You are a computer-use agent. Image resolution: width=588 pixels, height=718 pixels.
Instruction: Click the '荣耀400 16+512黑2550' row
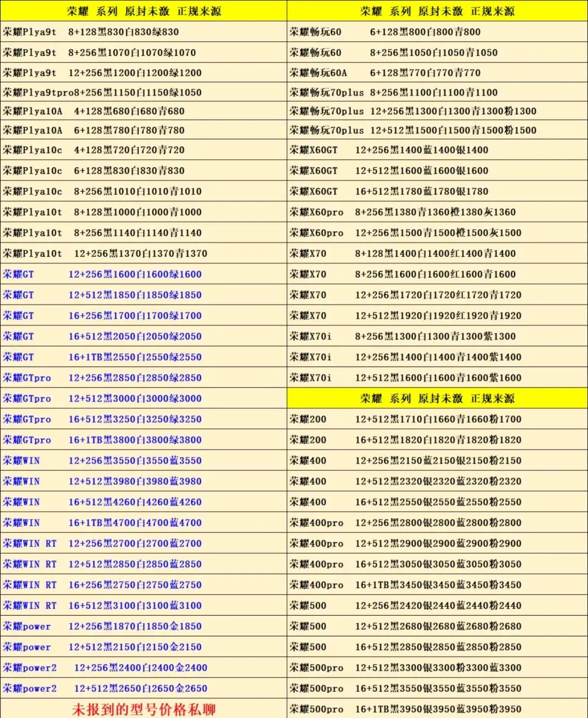coord(437,502)
